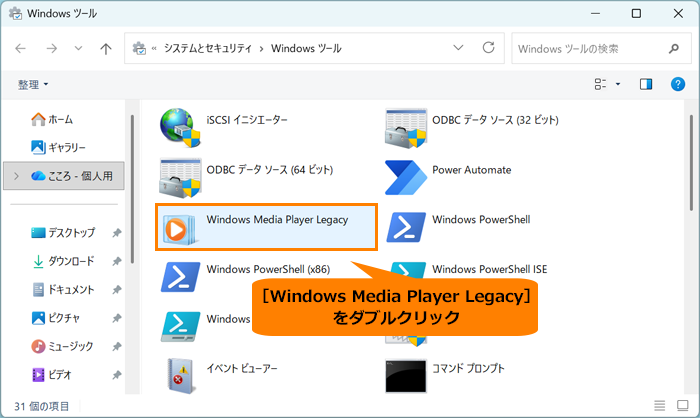700x418 pixels.
Task: Click pin icon next to ビデオ
Action: [117, 375]
